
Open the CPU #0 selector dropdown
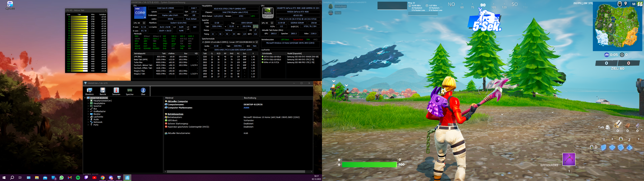tap(144, 23)
